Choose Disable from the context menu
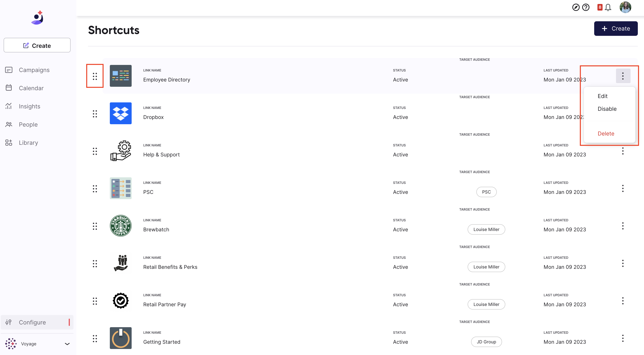Viewport: 644px width, 355px height. click(x=607, y=109)
